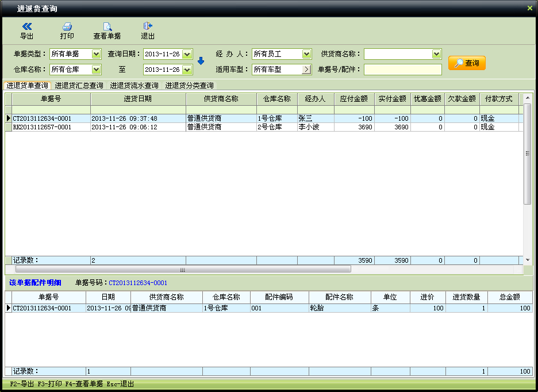
Task: Switch to 进退货分类查询 tab
Action: click(x=190, y=86)
